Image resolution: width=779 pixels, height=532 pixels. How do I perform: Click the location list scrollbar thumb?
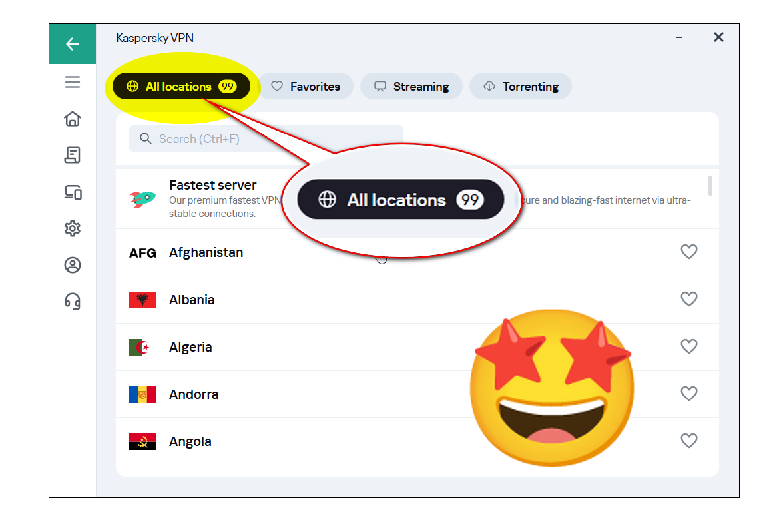click(710, 186)
